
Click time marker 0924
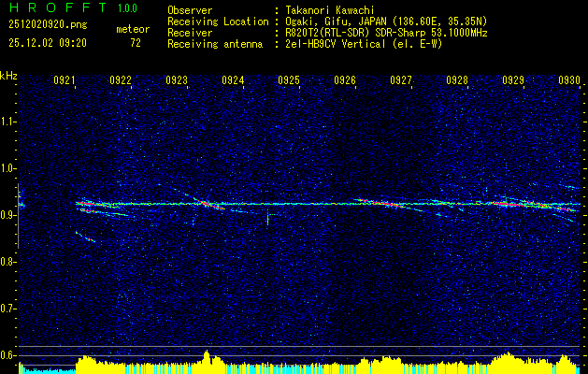click(233, 79)
